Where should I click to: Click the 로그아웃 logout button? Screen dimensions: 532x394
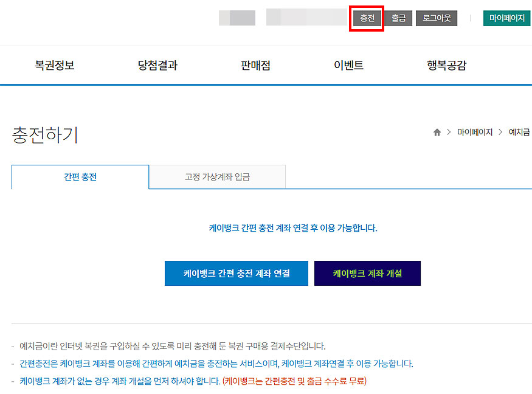click(437, 18)
